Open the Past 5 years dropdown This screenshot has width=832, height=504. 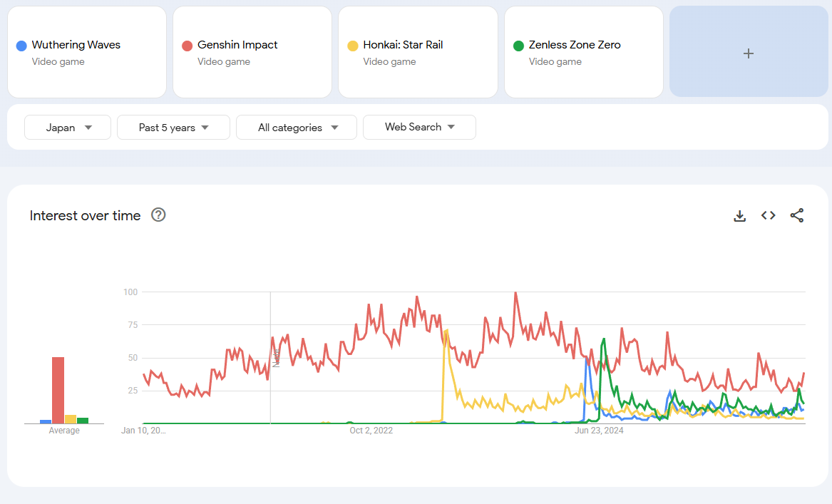point(173,128)
